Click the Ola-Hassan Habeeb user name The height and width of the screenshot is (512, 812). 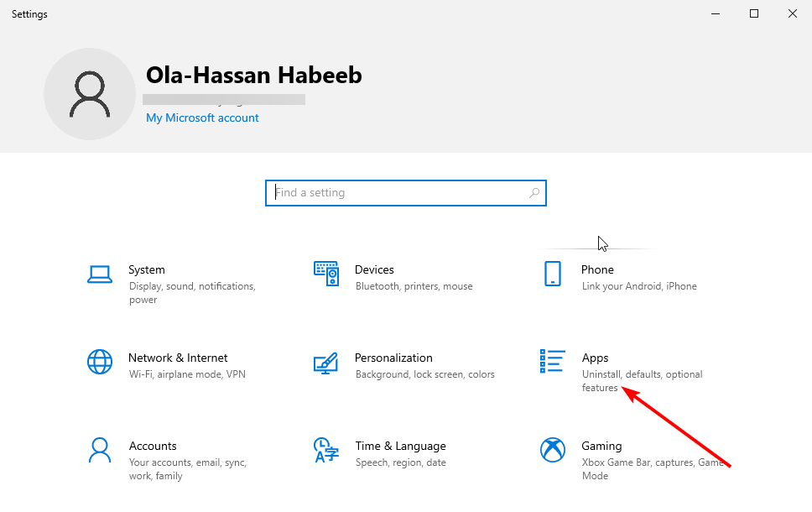[253, 76]
